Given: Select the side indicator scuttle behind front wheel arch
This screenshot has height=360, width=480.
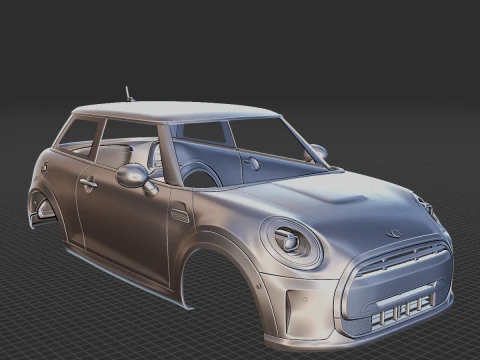Looking at the screenshot, I should coord(180,215).
